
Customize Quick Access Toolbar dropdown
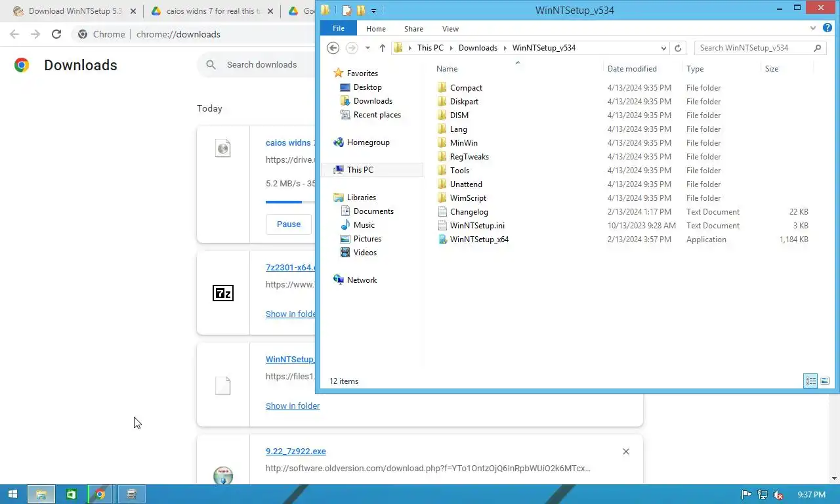click(373, 11)
